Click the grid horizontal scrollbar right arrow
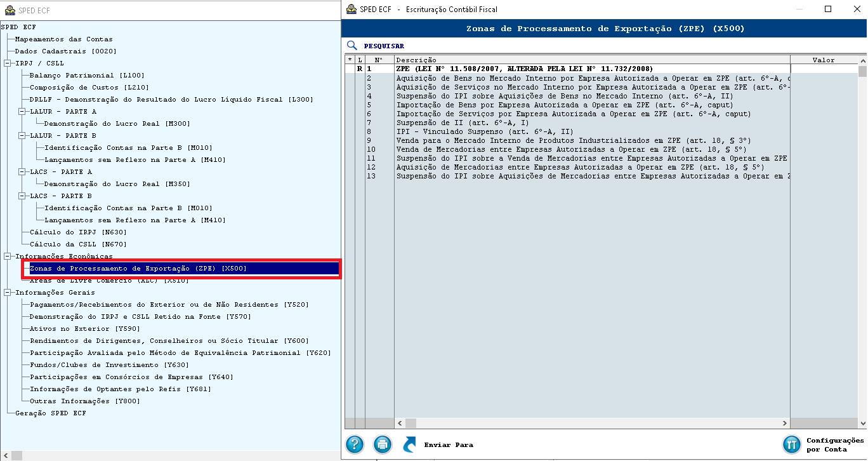 point(784,423)
